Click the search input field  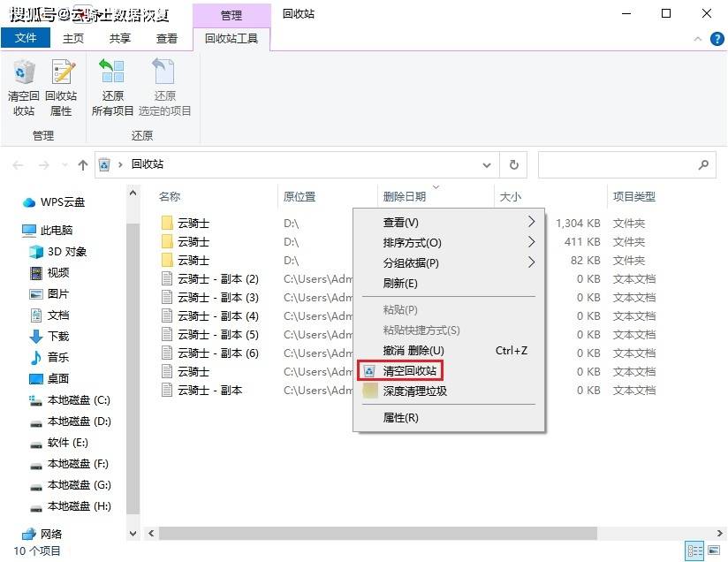[x=626, y=164]
